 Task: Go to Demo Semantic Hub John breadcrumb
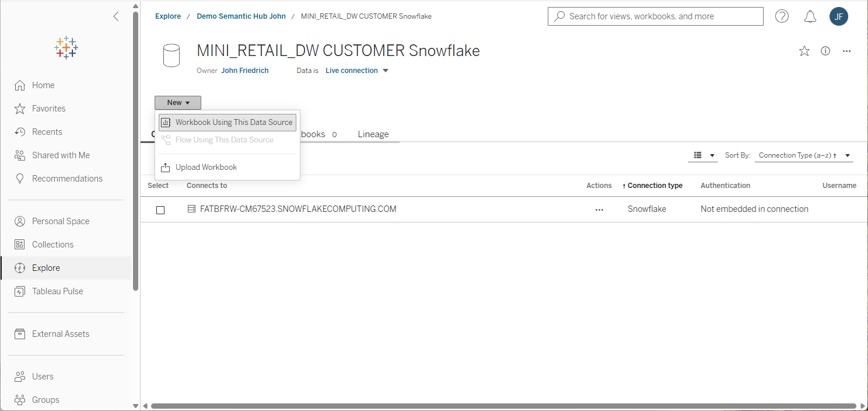click(241, 16)
